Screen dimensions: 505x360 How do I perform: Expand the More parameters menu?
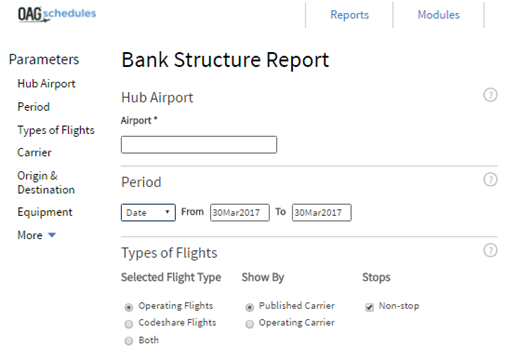click(x=36, y=235)
